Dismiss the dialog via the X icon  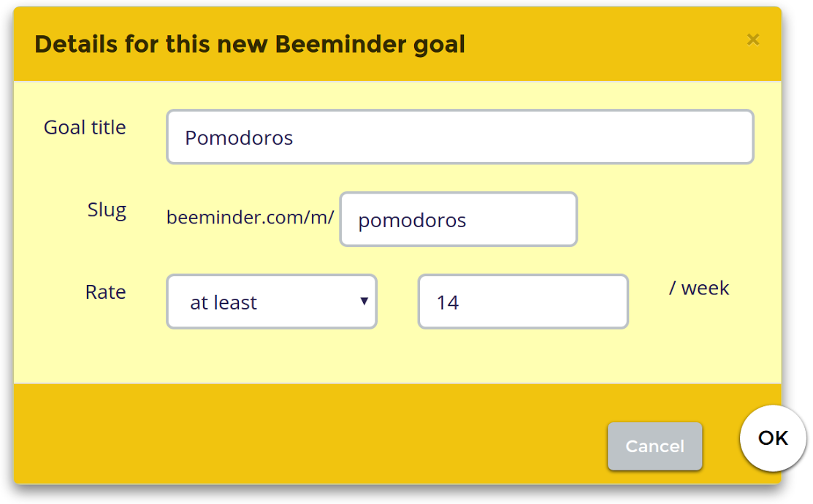[x=753, y=39]
